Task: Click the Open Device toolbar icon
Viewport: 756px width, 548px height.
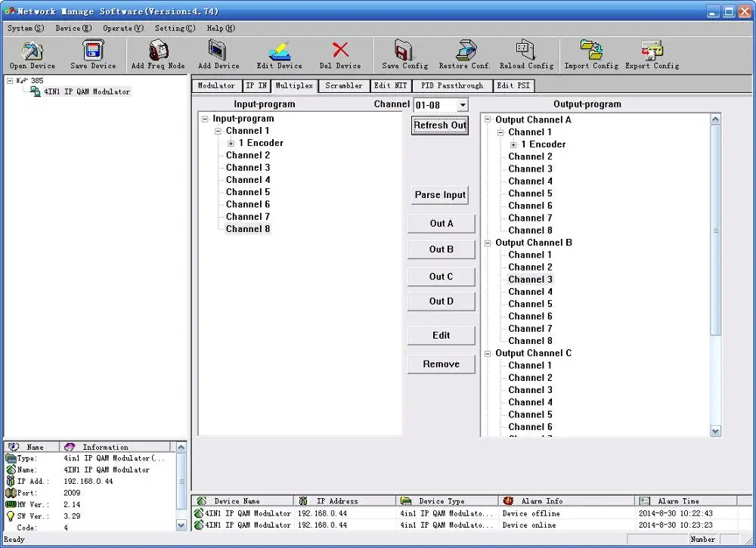Action: tap(32, 51)
